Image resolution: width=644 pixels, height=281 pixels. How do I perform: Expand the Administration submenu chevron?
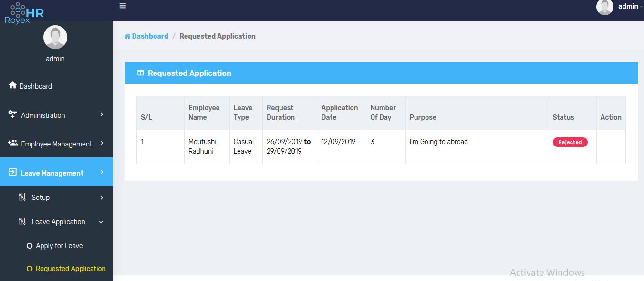pos(102,114)
